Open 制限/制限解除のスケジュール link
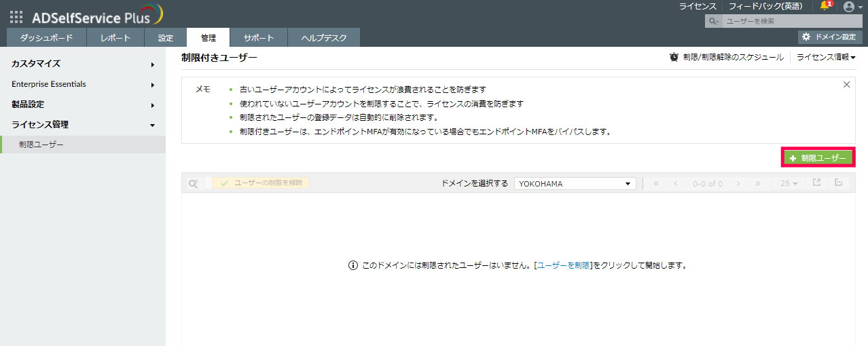This screenshot has height=346, width=868. click(x=734, y=58)
